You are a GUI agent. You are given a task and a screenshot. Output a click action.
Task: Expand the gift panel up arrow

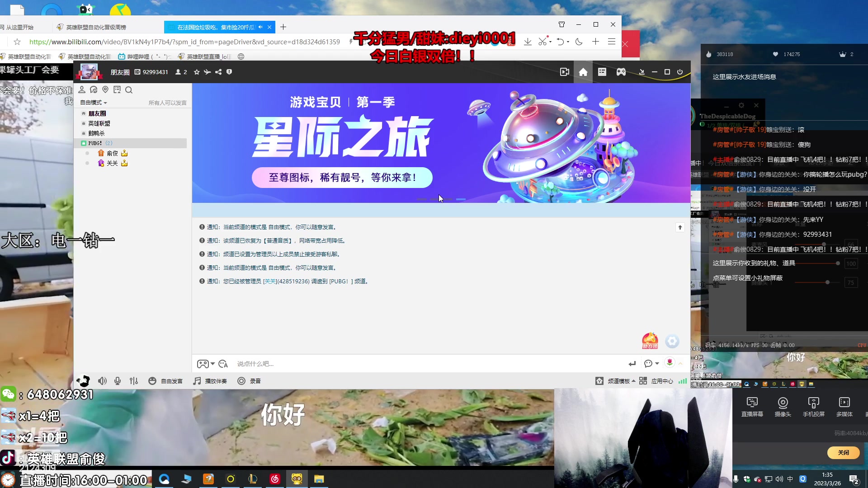pos(680,363)
